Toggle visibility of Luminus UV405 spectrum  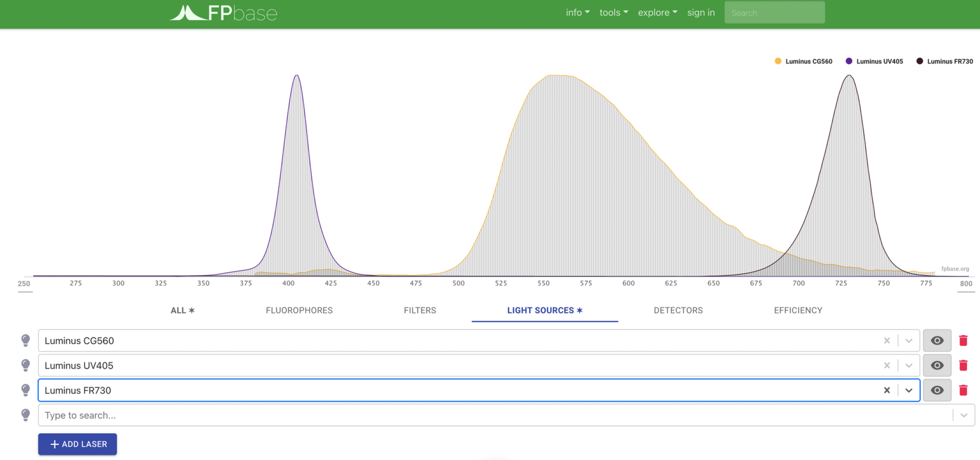[937, 365]
